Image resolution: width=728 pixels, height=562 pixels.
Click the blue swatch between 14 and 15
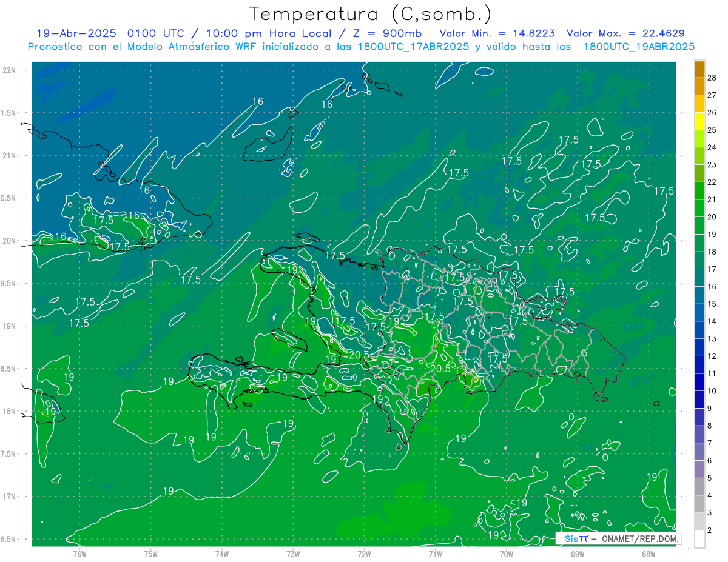[x=699, y=313]
